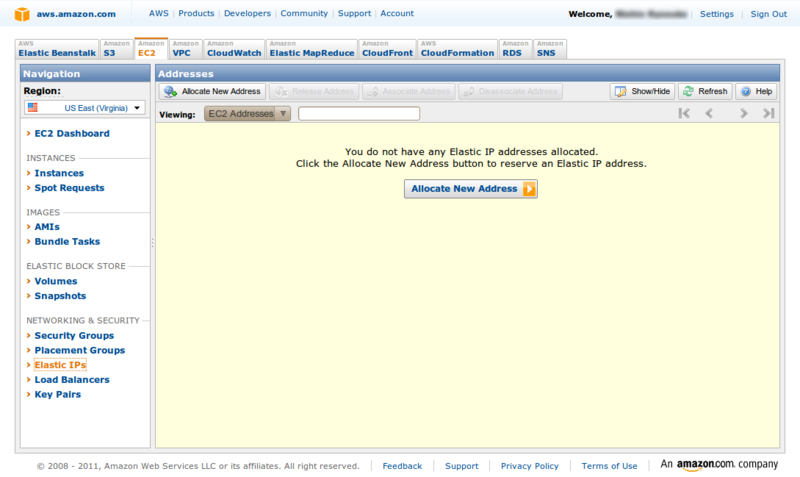The width and height of the screenshot is (800, 477).
Task: Click AWS in the top menu
Action: coord(159,13)
